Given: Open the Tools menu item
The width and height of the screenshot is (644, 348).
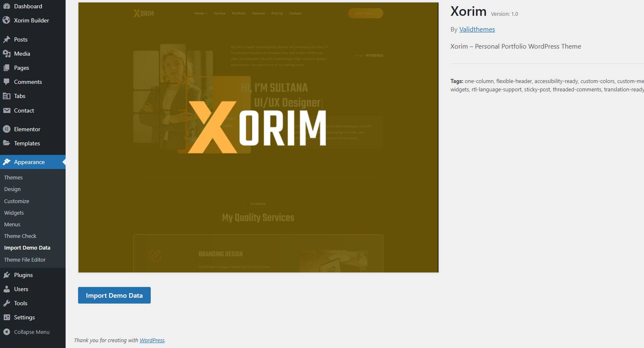Looking at the screenshot, I should 33,303.
